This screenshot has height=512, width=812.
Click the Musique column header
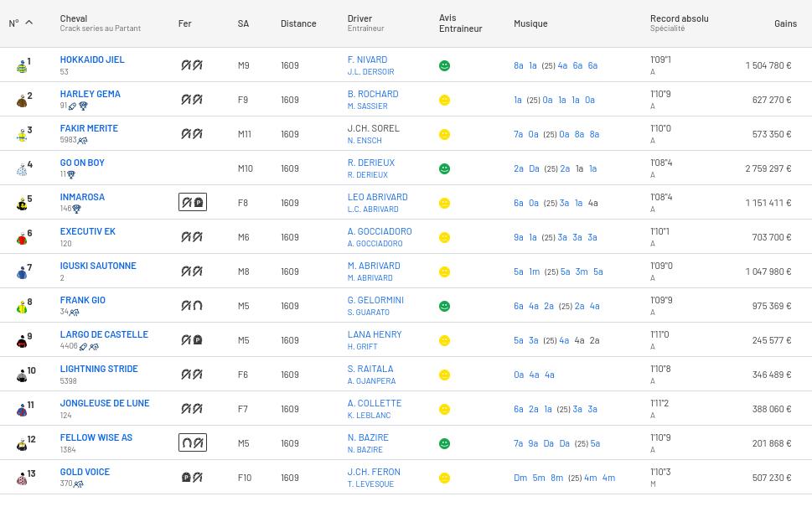pos(530,23)
